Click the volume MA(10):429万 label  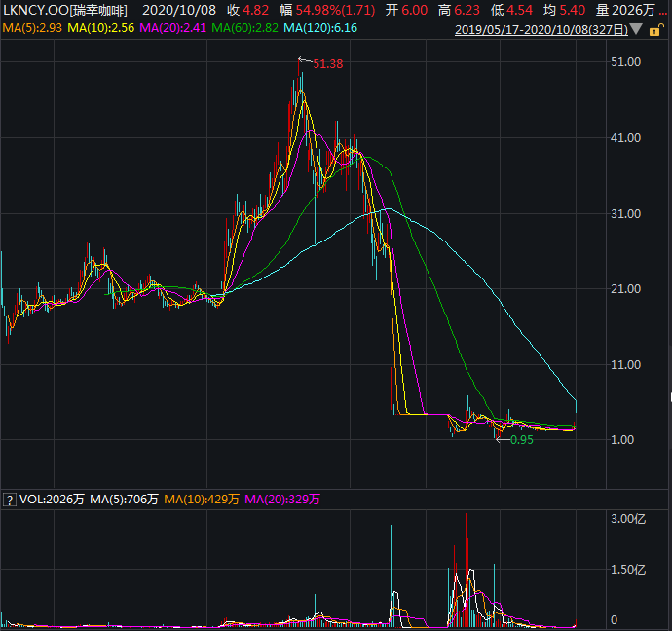202,500
